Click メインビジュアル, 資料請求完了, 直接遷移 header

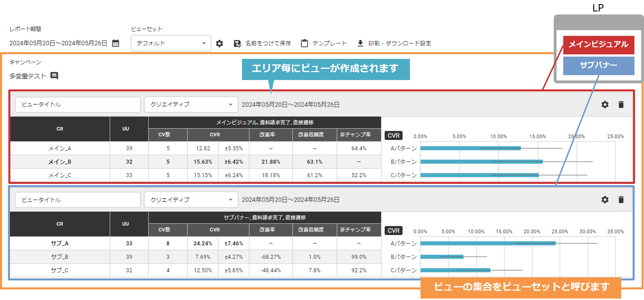[265, 122]
